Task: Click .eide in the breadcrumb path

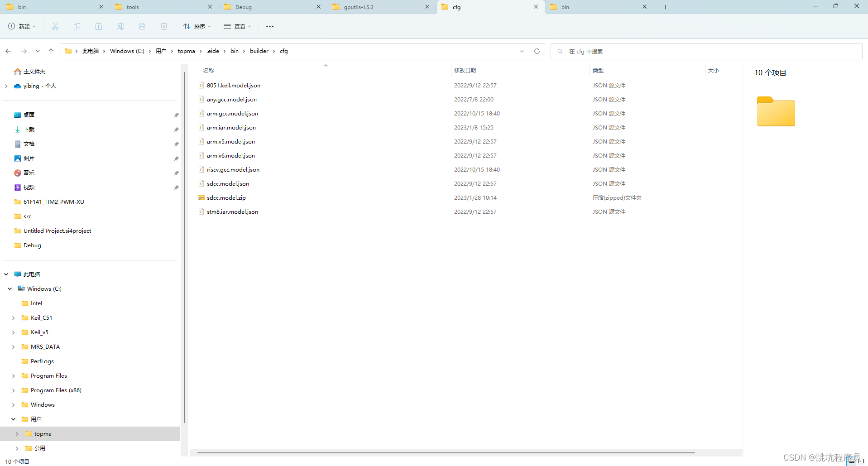Action: [213, 51]
